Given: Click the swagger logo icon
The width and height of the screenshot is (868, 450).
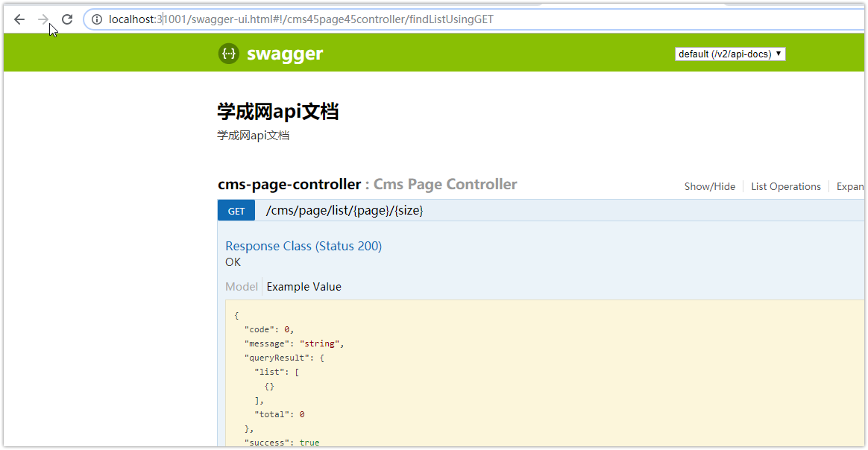Looking at the screenshot, I should coord(229,54).
